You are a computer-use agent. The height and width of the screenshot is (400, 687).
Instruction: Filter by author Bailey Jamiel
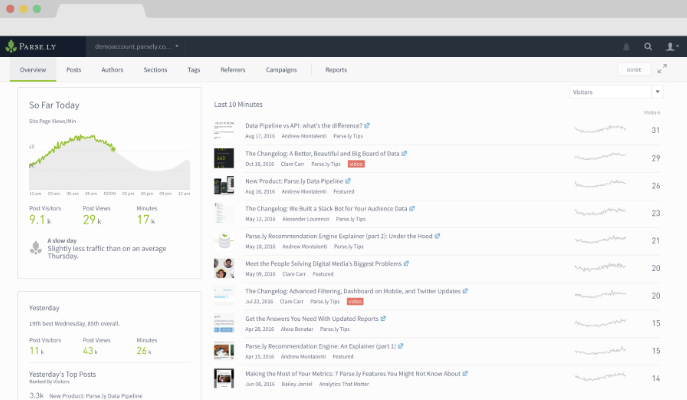click(x=297, y=384)
